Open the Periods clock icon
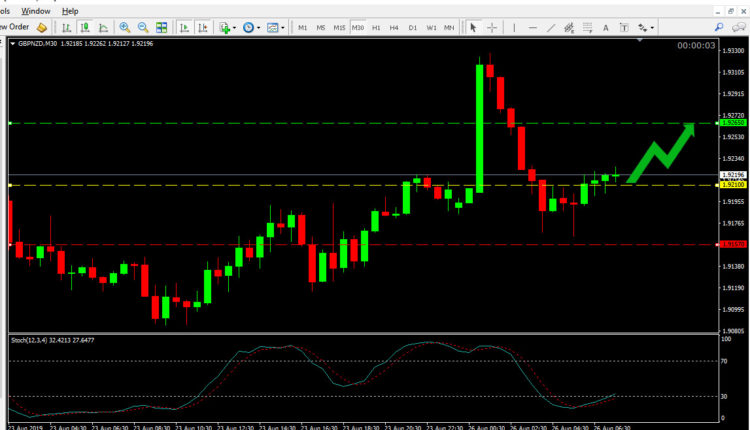 pos(248,28)
